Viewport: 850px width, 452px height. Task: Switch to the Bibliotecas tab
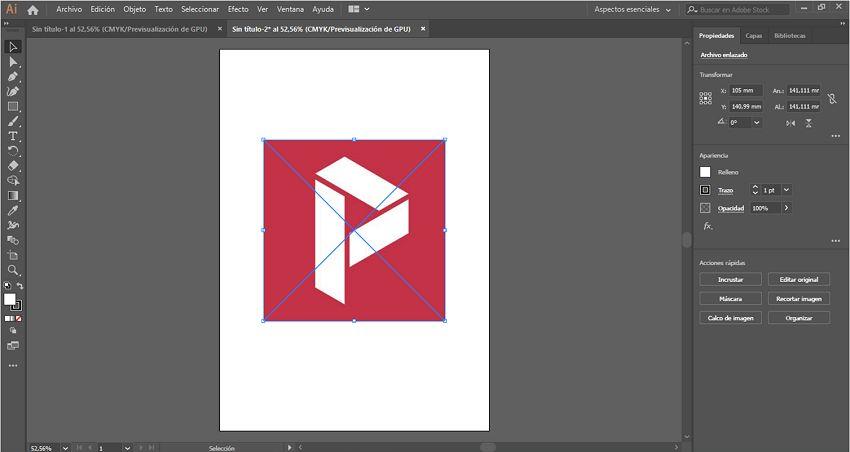[x=790, y=36]
